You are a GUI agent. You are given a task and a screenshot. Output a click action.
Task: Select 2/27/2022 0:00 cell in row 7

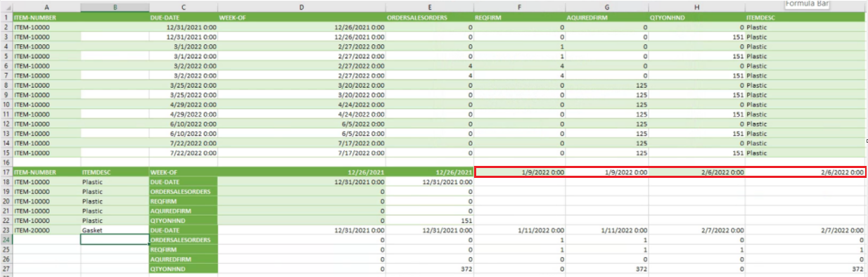click(x=302, y=75)
